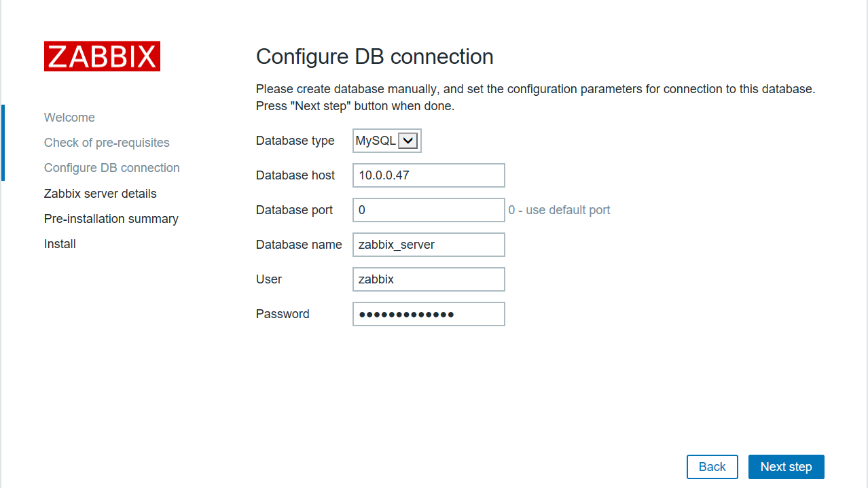Go to Check of pre-requisites step

pos(107,143)
